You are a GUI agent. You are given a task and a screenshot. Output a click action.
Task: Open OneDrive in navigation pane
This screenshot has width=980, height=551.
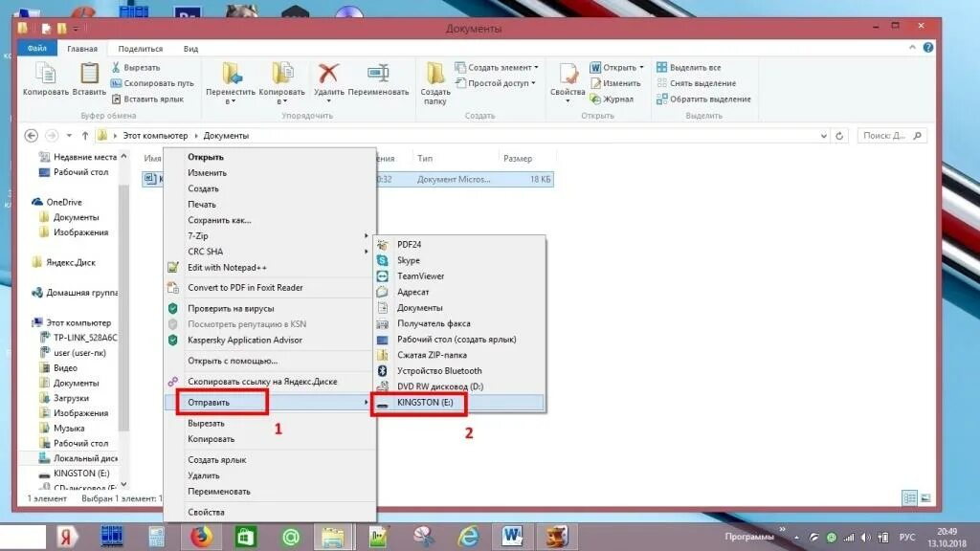click(56, 203)
